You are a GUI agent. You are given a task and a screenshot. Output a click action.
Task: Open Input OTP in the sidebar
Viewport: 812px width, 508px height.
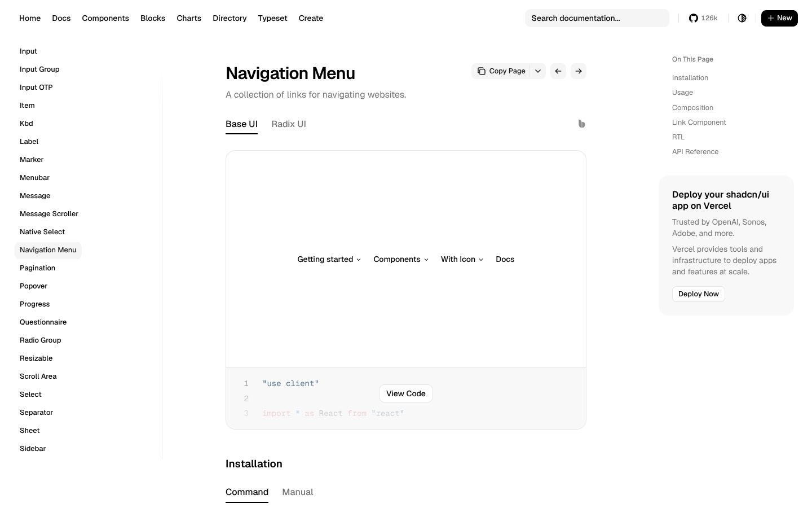pos(36,87)
